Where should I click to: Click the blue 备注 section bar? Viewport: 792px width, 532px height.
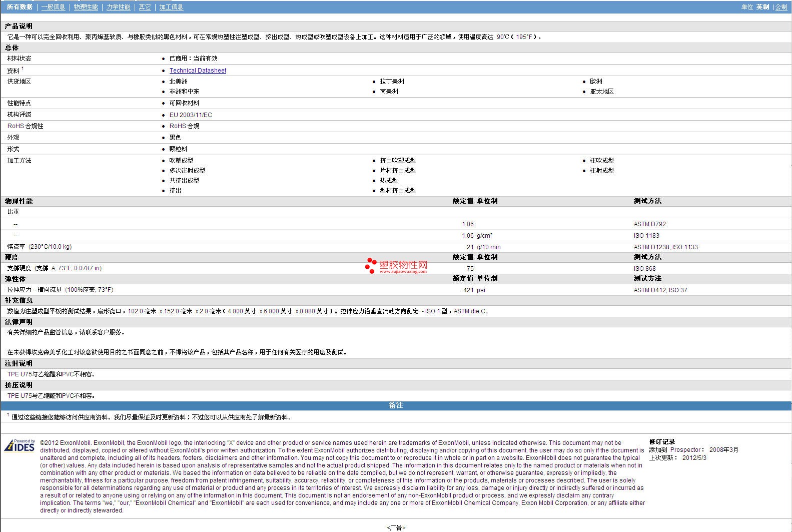(396, 405)
